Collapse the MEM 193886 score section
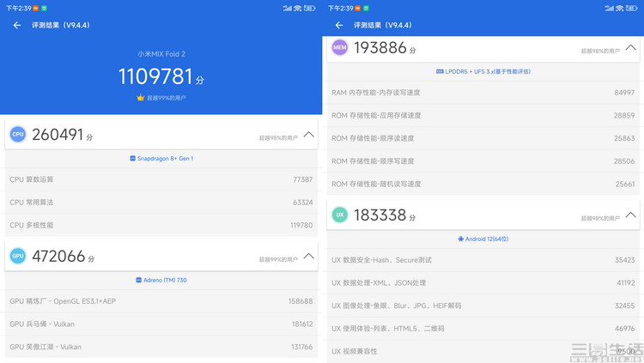Image resolution: width=644 pixels, height=363 pixels. (631, 48)
